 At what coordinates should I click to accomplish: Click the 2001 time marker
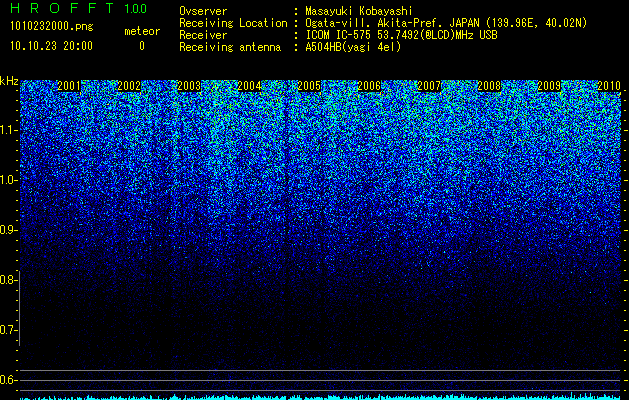click(69, 86)
